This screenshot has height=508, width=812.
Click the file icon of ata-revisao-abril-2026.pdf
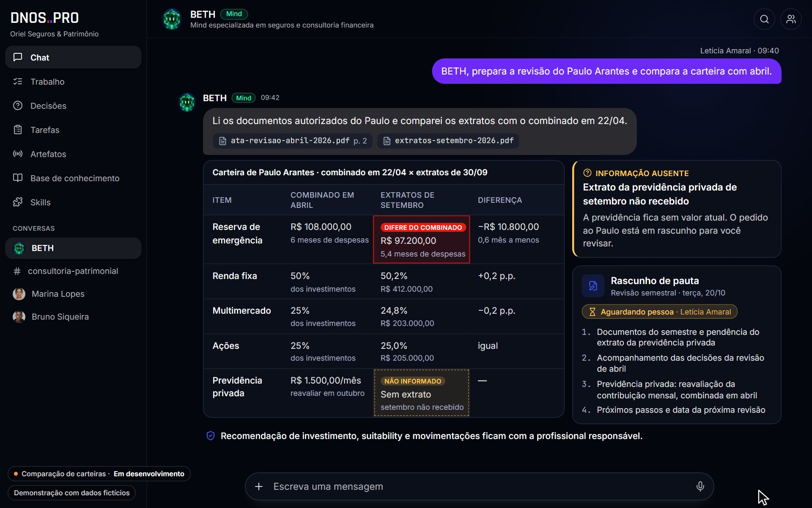[223, 141]
